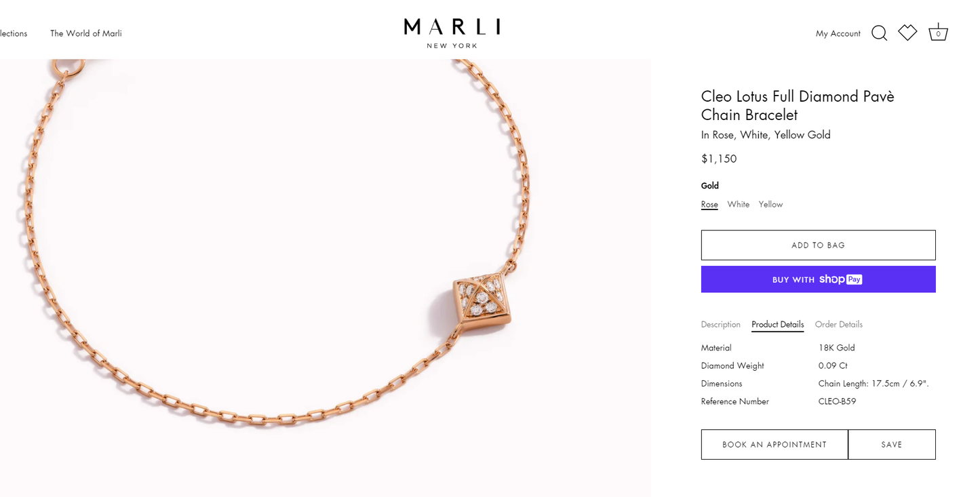The image size is (980, 497).
Task: Open the shopping bag icon
Action: 938,32
